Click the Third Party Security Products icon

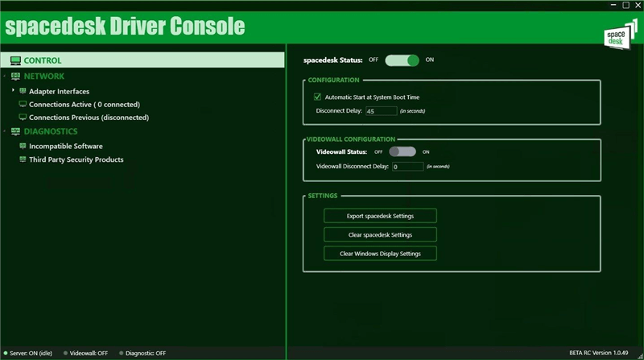tap(23, 159)
